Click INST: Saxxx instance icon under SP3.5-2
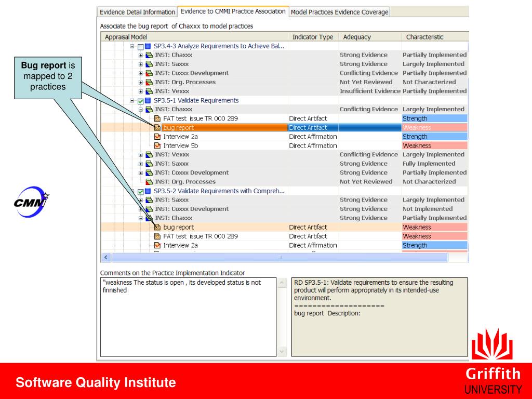 point(149,200)
